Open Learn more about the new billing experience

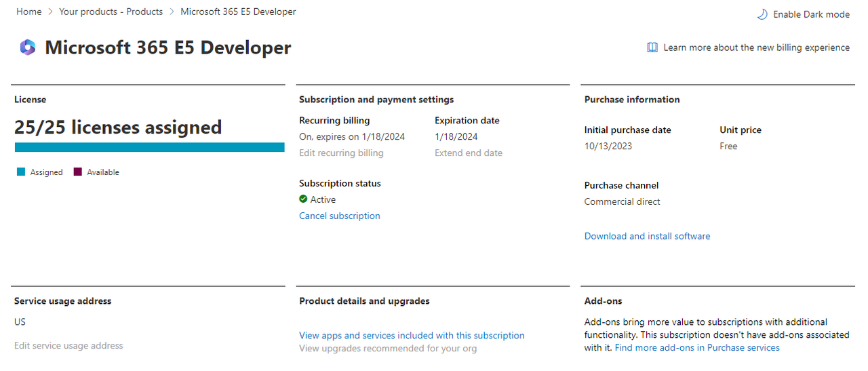[x=756, y=47]
